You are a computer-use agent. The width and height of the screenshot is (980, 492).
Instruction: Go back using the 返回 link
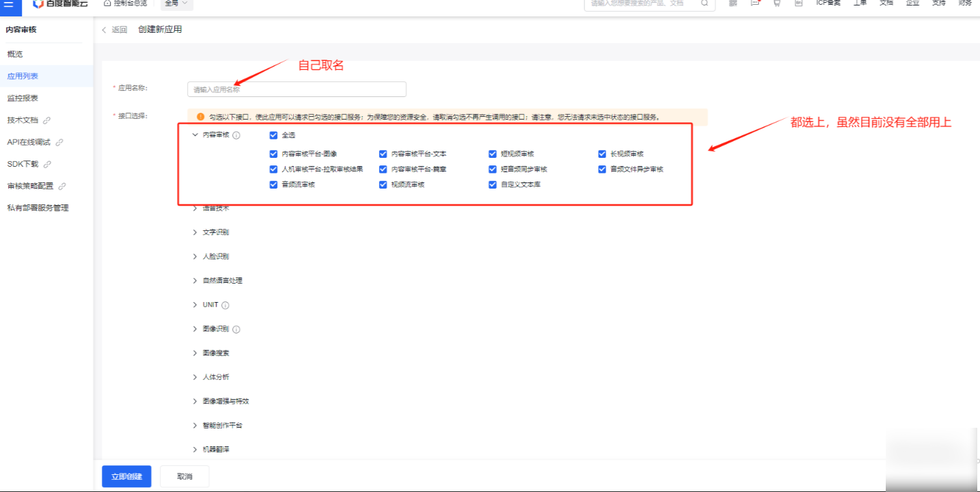(115, 29)
